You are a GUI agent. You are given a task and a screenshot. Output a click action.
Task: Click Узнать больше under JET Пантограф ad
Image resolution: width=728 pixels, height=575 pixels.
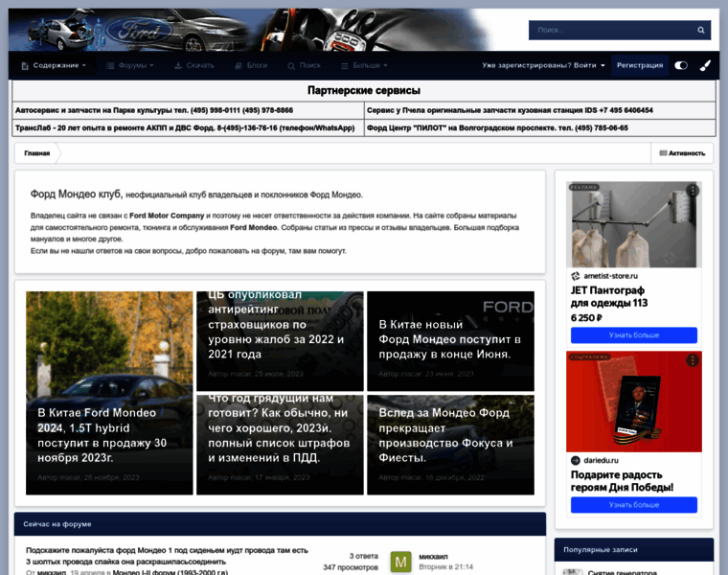(x=634, y=335)
